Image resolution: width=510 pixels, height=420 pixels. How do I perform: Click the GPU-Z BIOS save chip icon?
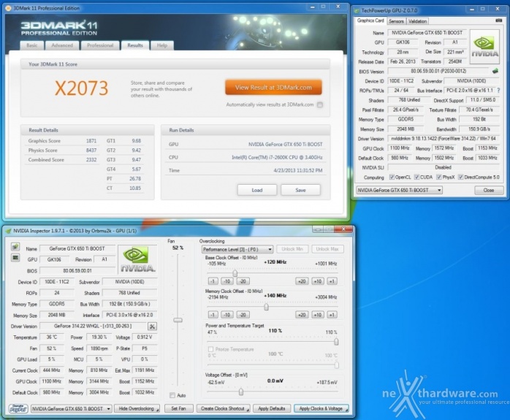pos(495,71)
